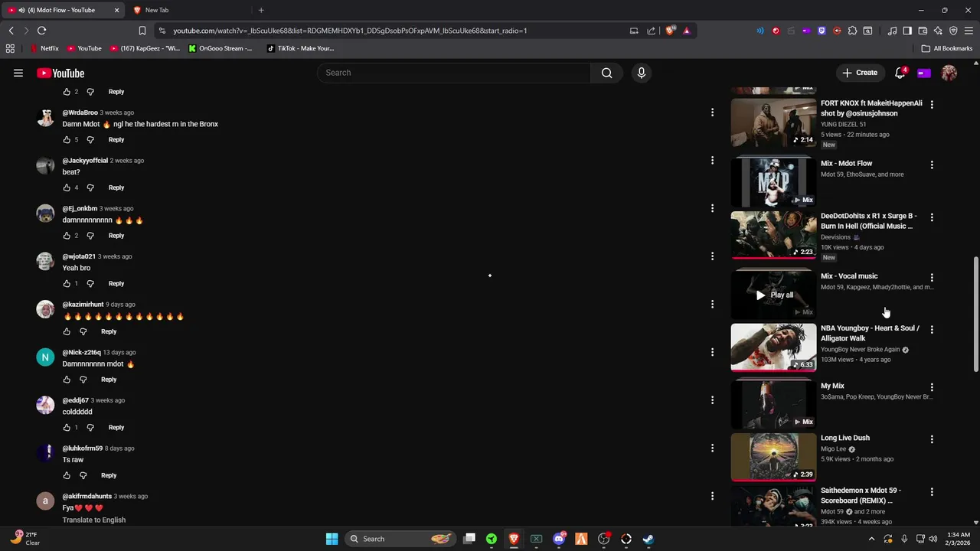Click the browser address bar URL

coord(350,31)
